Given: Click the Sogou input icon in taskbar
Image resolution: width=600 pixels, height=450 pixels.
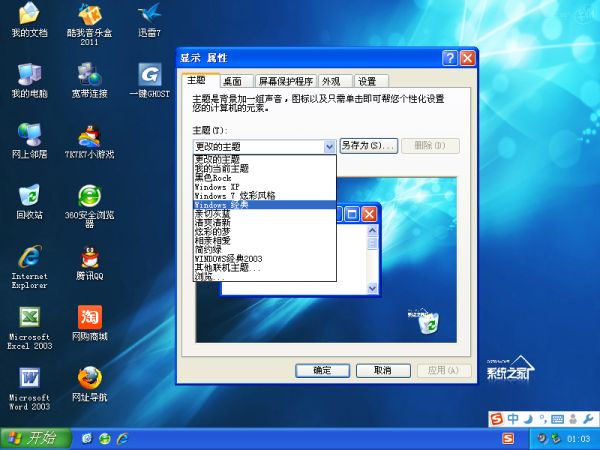Looking at the screenshot, I should (507, 438).
